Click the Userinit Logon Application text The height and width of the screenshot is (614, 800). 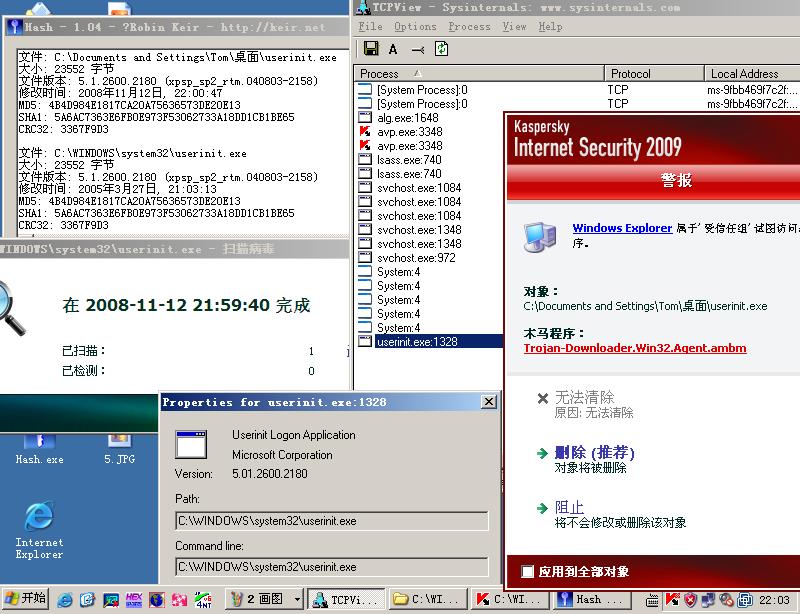point(294,435)
